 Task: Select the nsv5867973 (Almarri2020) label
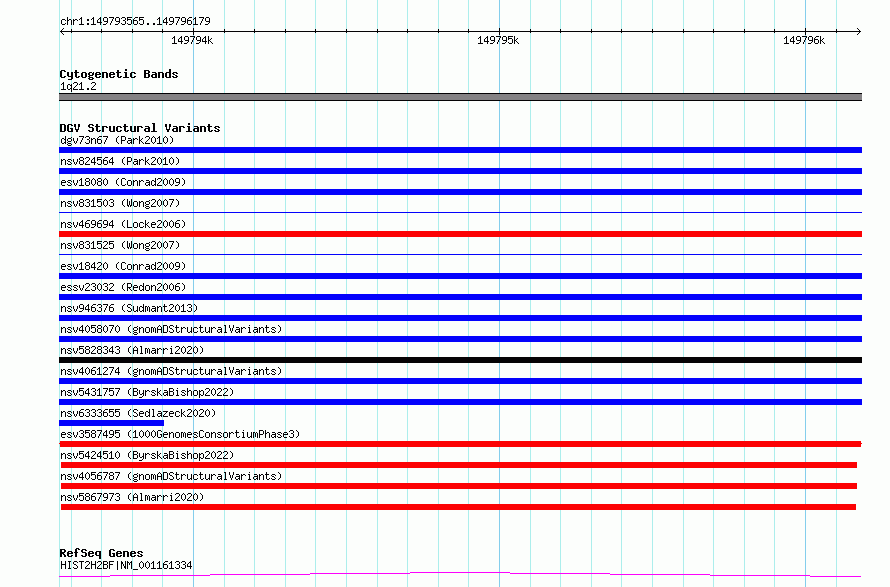click(132, 497)
